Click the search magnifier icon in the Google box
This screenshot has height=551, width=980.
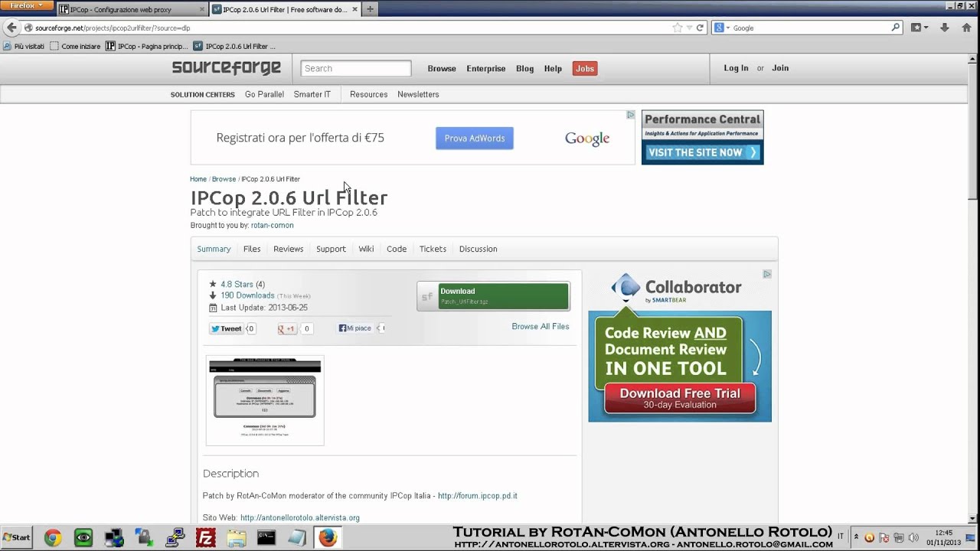896,28
